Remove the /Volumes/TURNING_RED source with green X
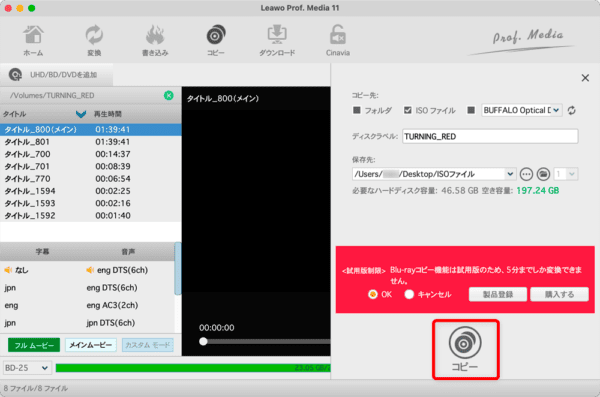Image resolution: width=600 pixels, height=397 pixels. click(x=168, y=95)
